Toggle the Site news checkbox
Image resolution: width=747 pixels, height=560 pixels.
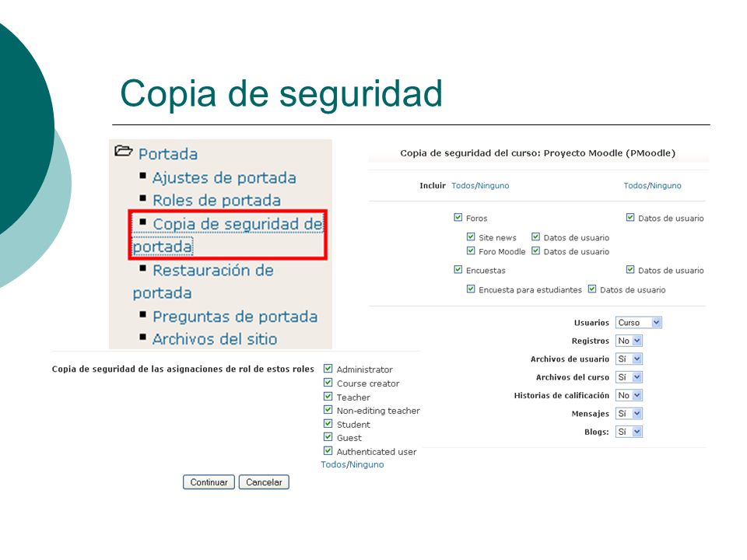coord(472,237)
